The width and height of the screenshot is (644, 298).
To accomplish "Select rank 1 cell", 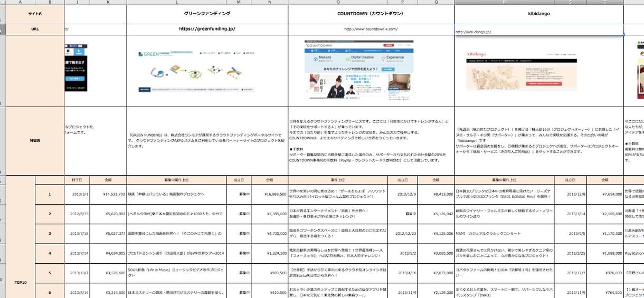I will [50, 194].
